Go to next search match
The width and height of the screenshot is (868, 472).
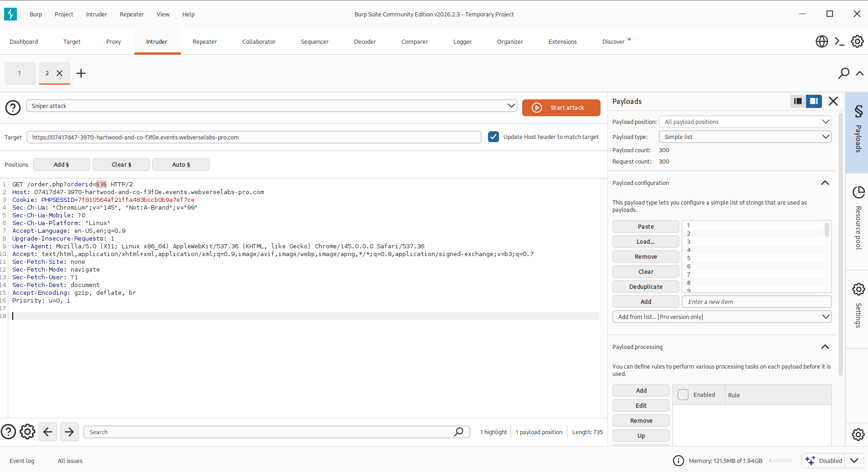click(69, 432)
